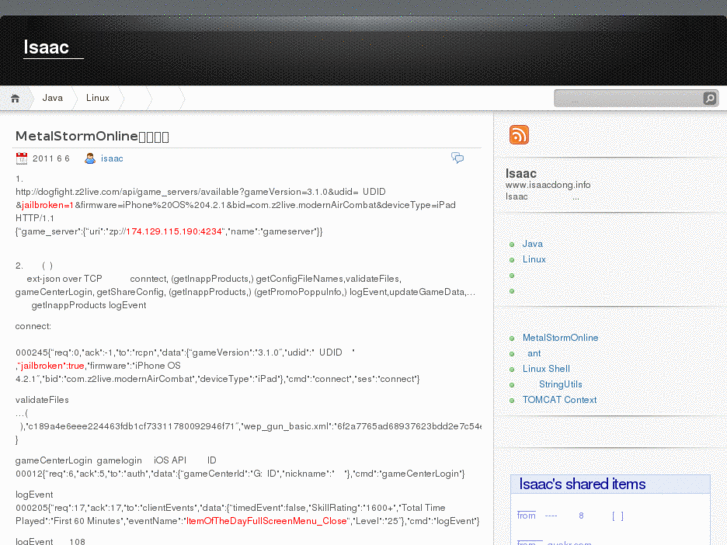The image size is (727, 545).
Task: Click the calendar icon beside 2011 6 6
Action: click(21, 158)
